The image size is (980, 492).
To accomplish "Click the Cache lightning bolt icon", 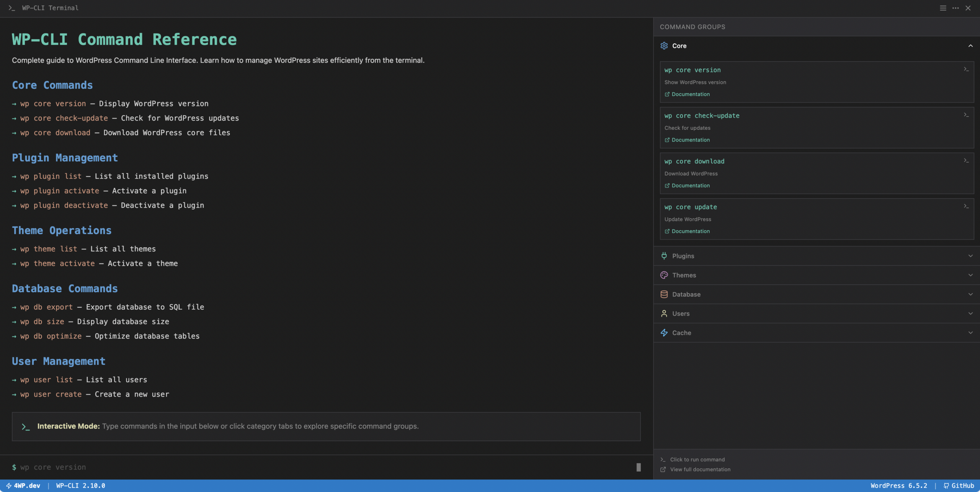I will [x=664, y=333].
